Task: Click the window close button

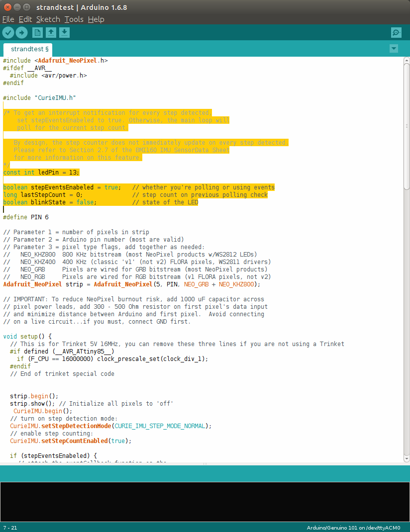Action: 7,7
